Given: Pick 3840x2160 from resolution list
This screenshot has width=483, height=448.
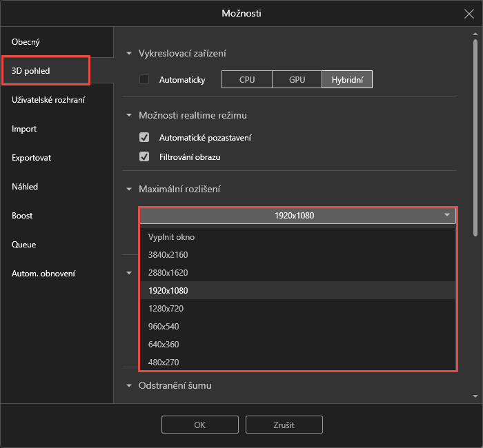Looking at the screenshot, I should click(168, 255).
